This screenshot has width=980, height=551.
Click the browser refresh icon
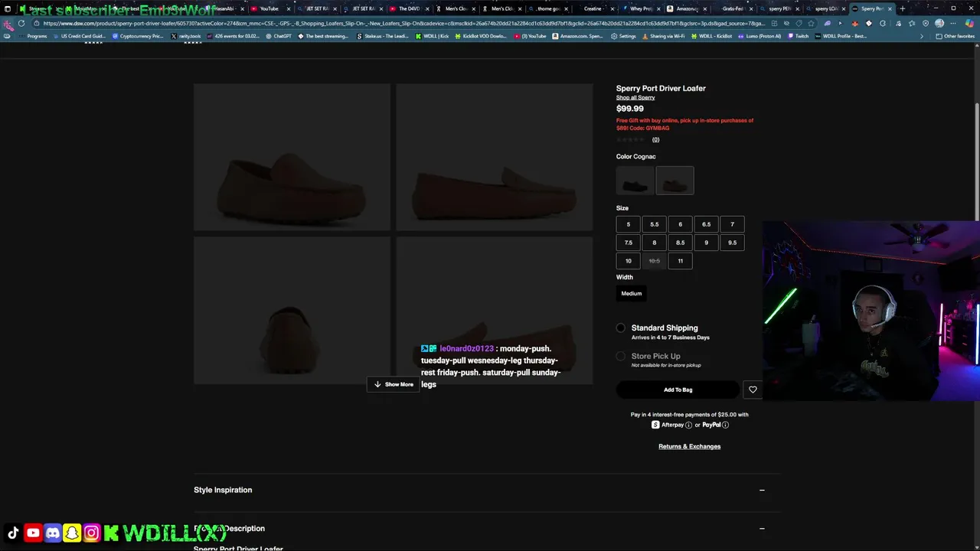coord(21,23)
